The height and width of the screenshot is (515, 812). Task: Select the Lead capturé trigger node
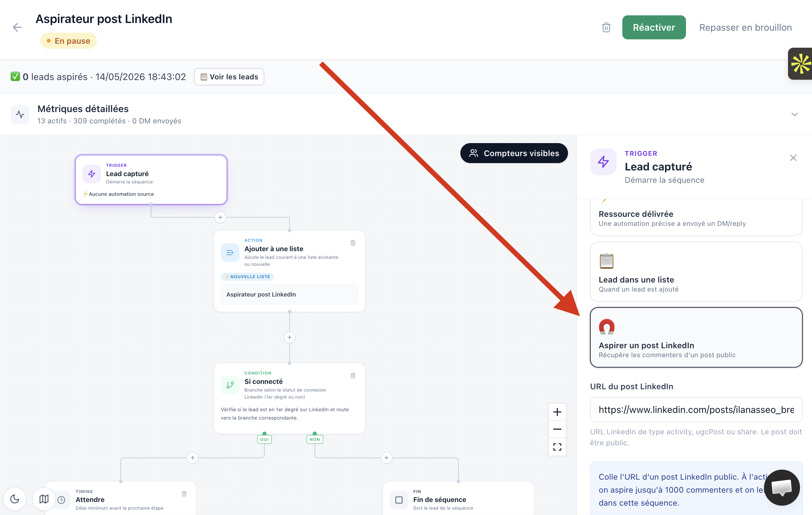point(151,179)
